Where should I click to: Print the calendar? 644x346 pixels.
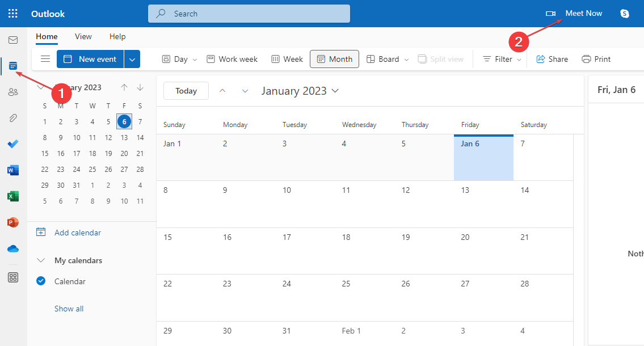[596, 59]
